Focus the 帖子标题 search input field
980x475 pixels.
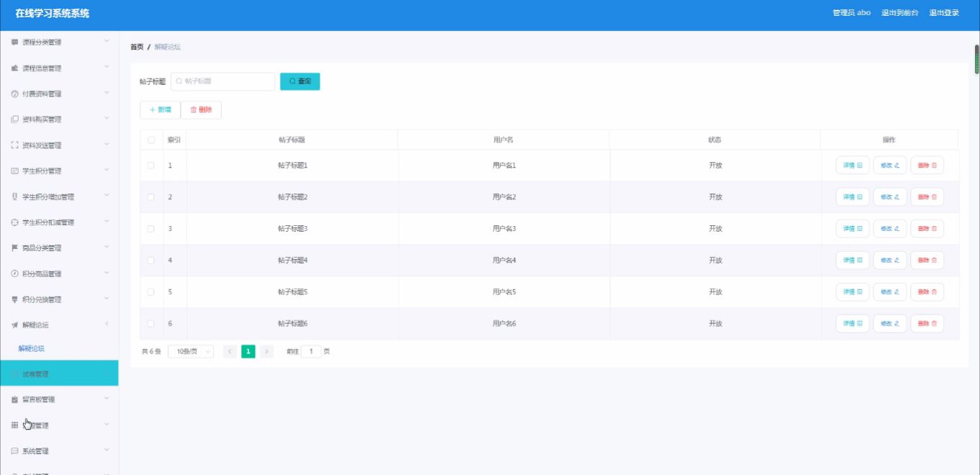pos(223,81)
